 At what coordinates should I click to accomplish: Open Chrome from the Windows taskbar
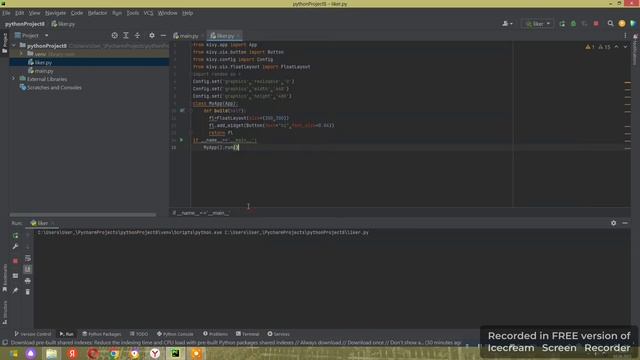114,353
